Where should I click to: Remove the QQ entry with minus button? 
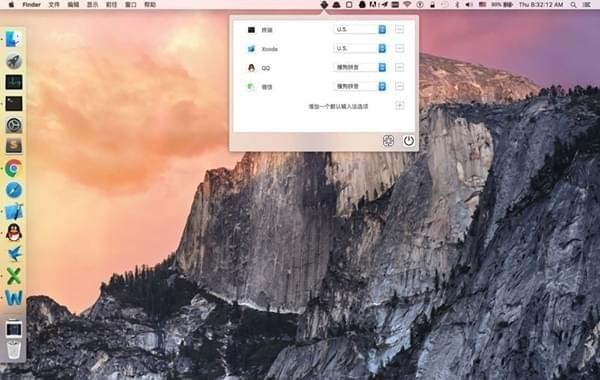[x=399, y=67]
